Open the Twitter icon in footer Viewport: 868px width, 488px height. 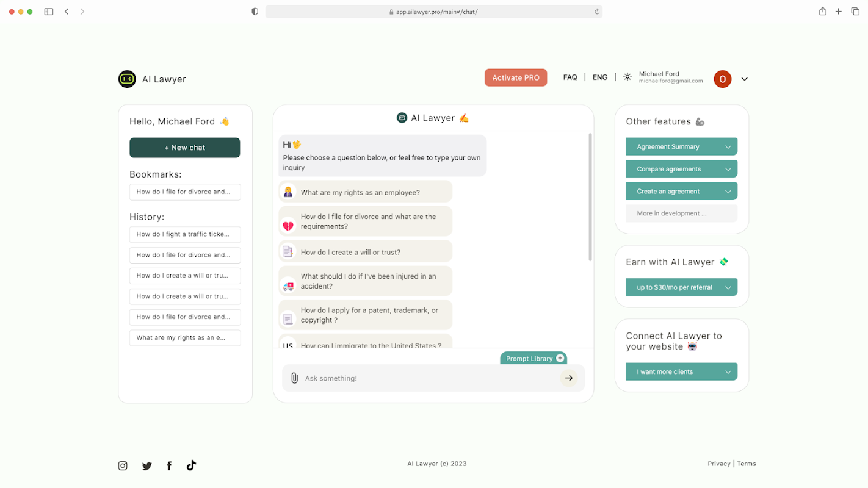pyautogui.click(x=147, y=466)
